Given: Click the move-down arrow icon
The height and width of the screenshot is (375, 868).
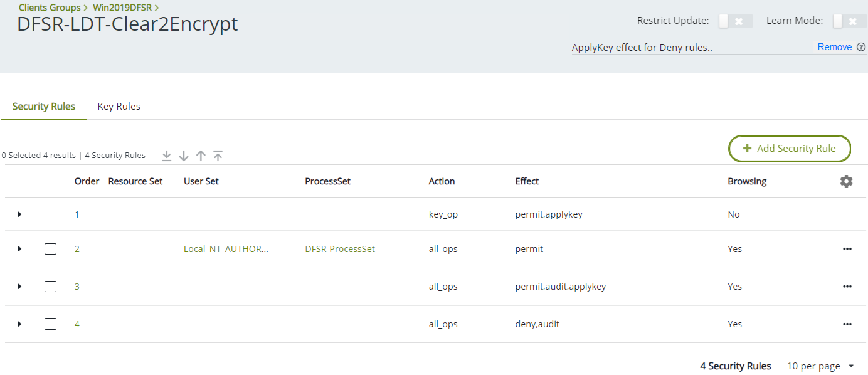Looking at the screenshot, I should pyautogui.click(x=184, y=156).
